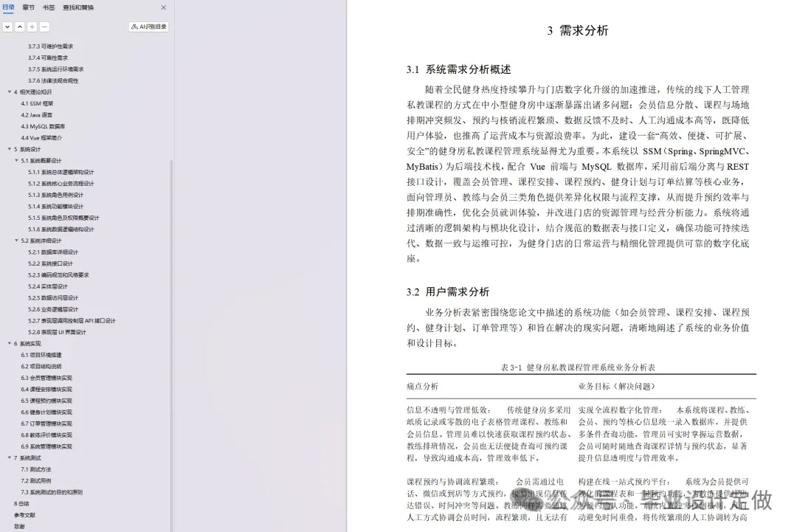Navigate to 6.9 系统管理模块实现
Image resolution: width=797 pixels, height=532 pixels.
(x=46, y=446)
